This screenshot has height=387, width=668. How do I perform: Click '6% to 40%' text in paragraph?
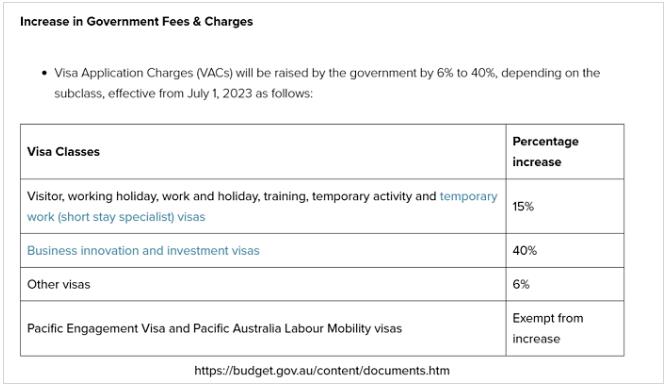(x=466, y=73)
